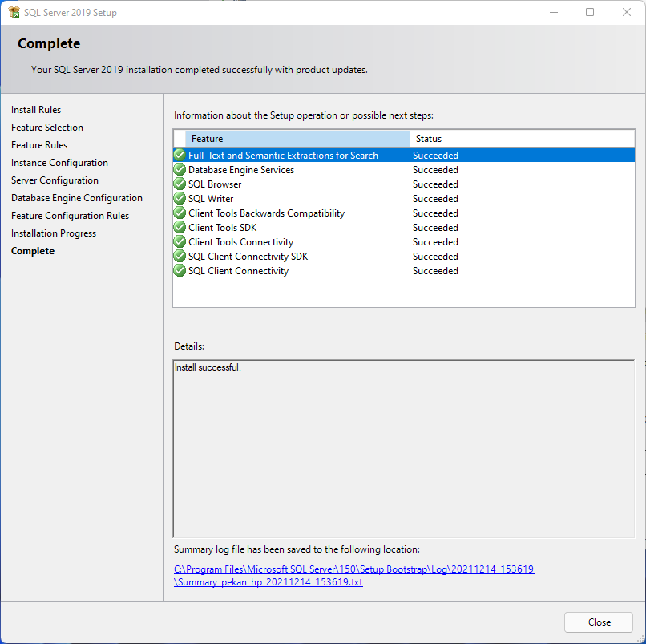Click check icon beside Client Tools Backwards Compatibility
The width and height of the screenshot is (646, 644).
(x=180, y=213)
